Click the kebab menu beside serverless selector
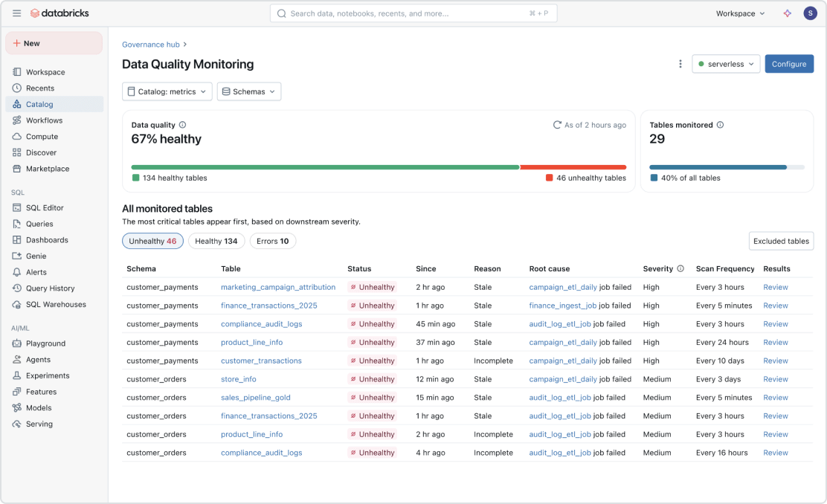The image size is (827, 504). pos(680,64)
